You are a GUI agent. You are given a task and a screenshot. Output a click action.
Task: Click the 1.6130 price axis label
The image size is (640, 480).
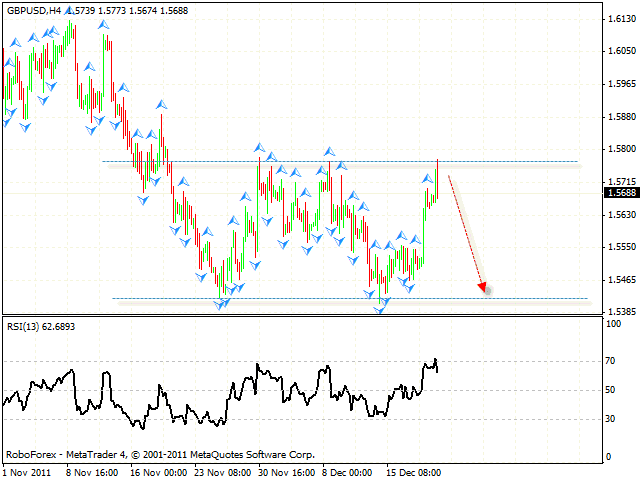click(x=621, y=19)
